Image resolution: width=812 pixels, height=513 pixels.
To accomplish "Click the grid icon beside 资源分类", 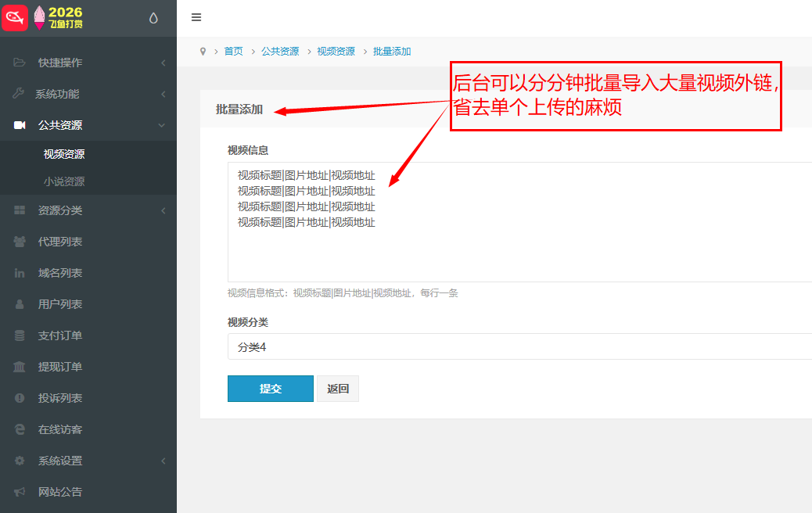I will pos(20,210).
